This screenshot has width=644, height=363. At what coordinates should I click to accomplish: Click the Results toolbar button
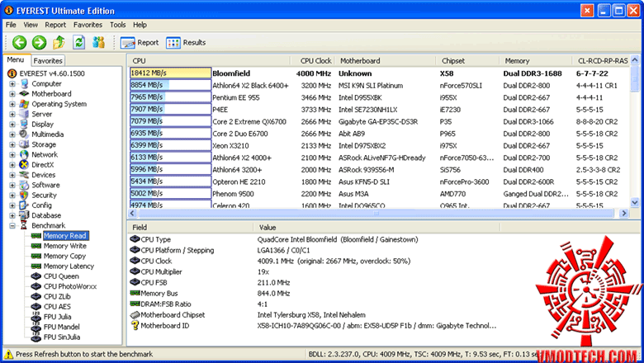pos(186,42)
